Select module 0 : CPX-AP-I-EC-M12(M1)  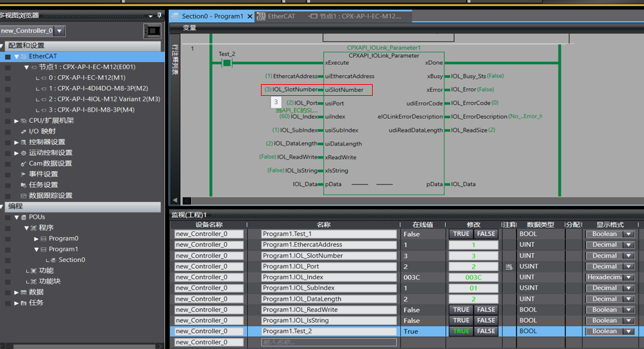(87, 78)
